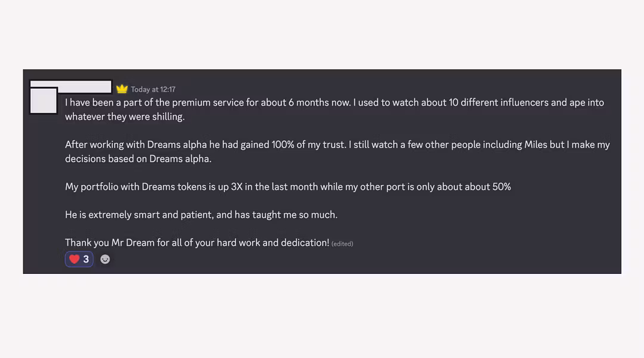
Task: Click the reaction count number 3
Action: (x=86, y=260)
